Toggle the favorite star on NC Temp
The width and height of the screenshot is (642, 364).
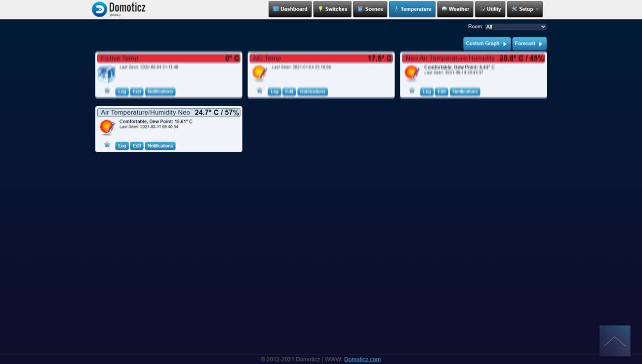click(260, 91)
